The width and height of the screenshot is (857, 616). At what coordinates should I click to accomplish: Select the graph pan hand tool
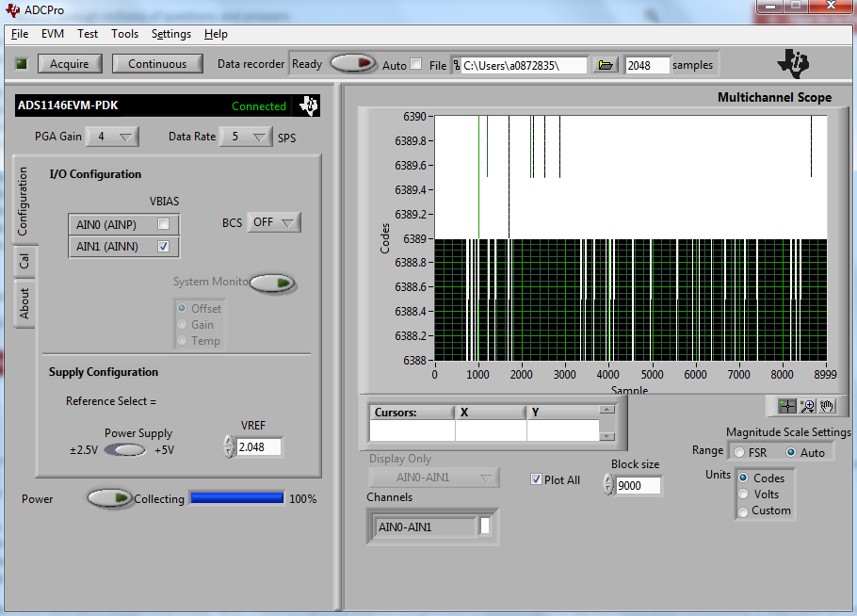pos(827,406)
